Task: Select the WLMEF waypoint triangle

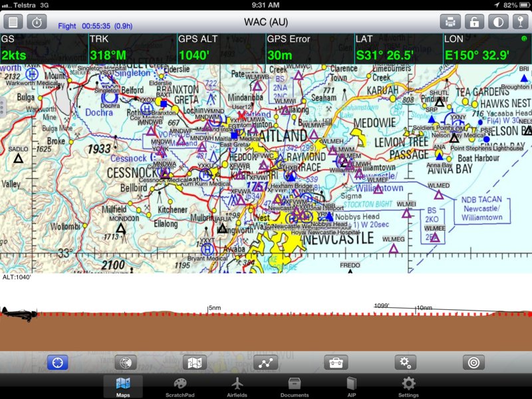Action: click(x=378, y=190)
